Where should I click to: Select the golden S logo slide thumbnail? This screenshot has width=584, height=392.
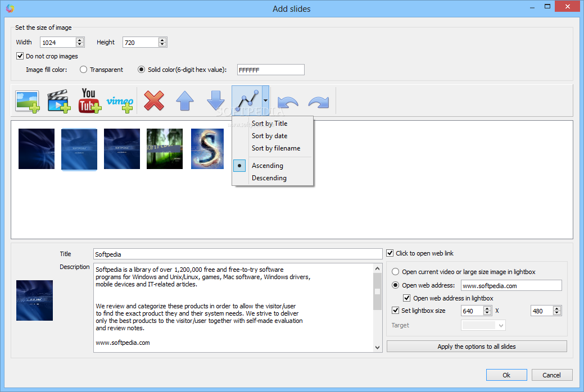point(207,149)
